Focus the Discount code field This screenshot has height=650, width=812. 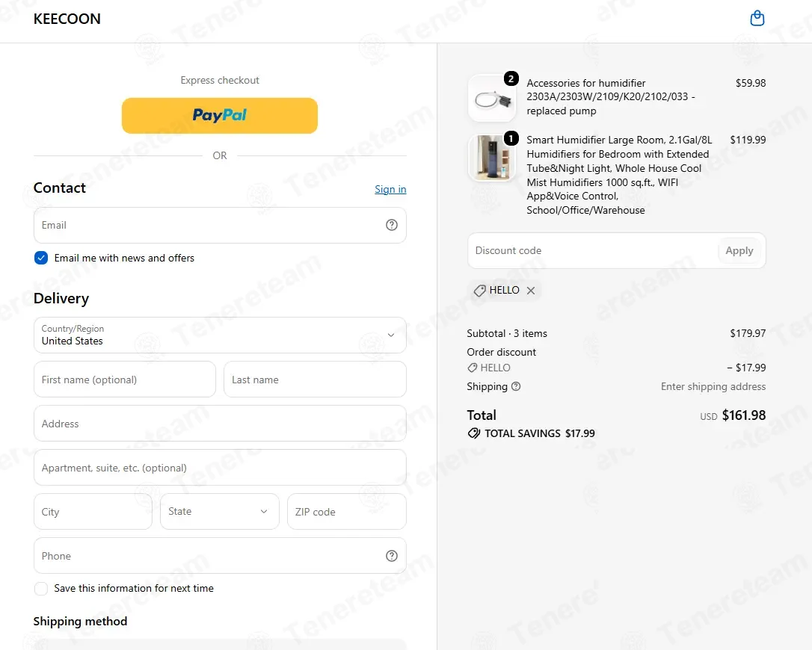(x=593, y=250)
